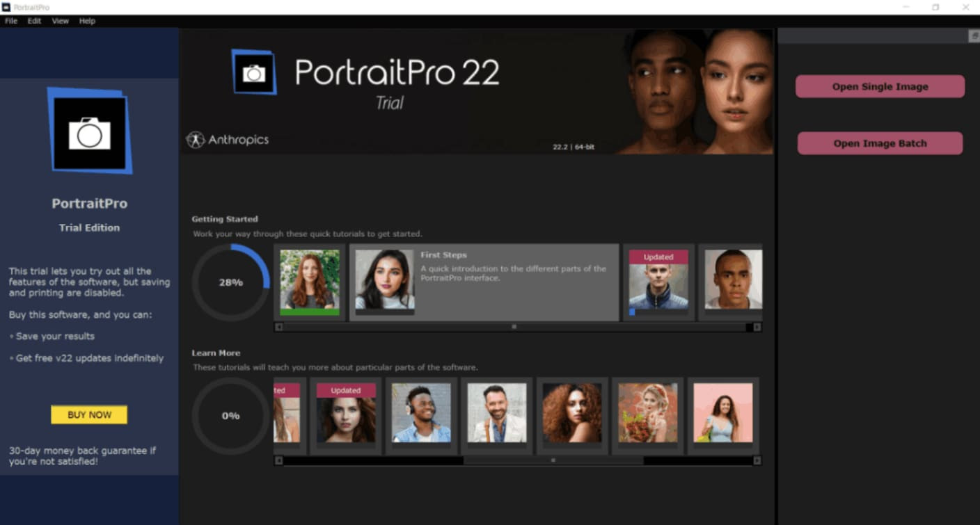This screenshot has width=980, height=525.
Task: Click Learn More scrollbar right arrow
Action: (x=757, y=460)
